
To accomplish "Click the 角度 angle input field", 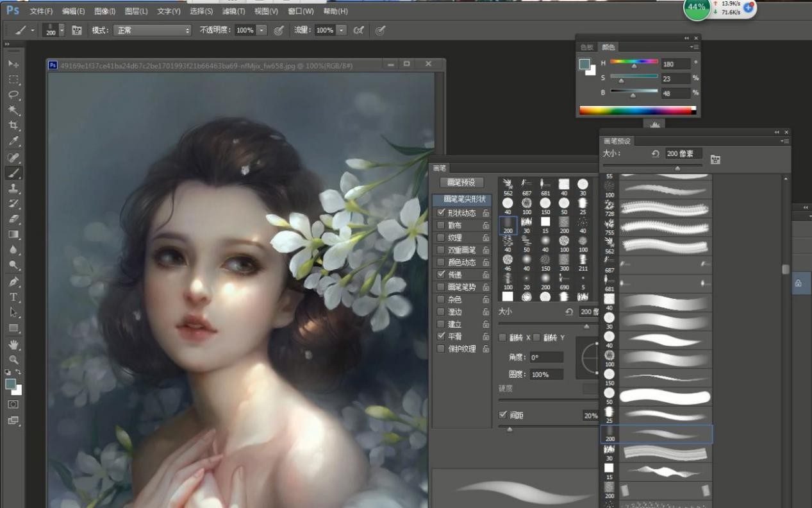I will 546,357.
